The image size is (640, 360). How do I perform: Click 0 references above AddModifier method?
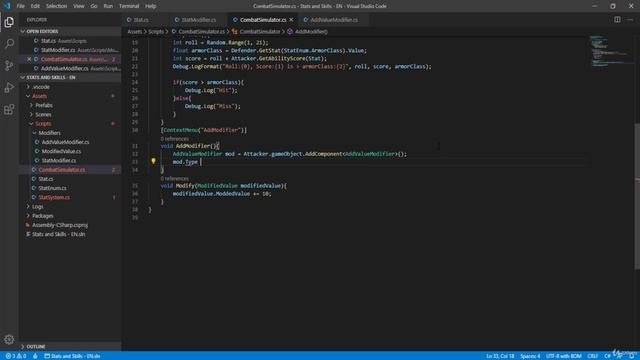(175, 139)
